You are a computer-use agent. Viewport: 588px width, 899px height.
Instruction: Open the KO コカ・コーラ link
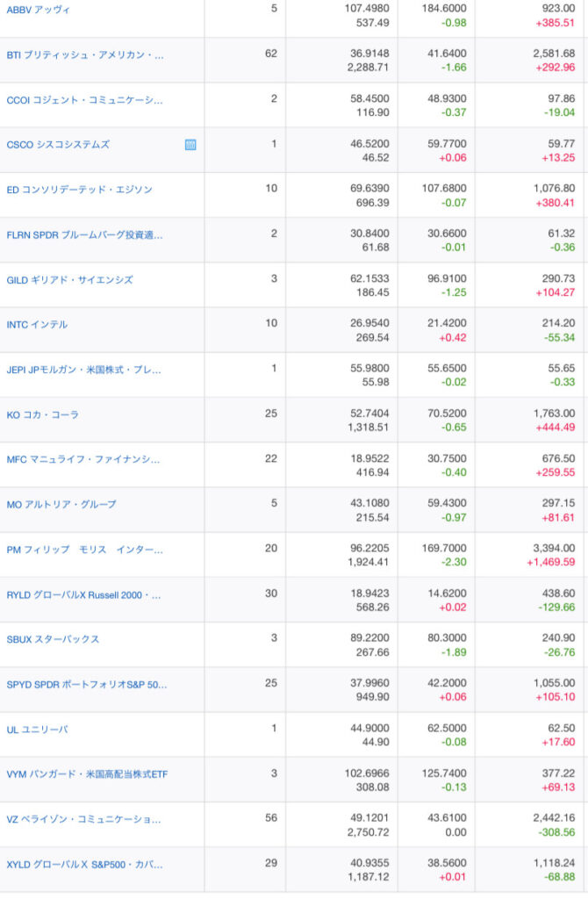pos(42,414)
